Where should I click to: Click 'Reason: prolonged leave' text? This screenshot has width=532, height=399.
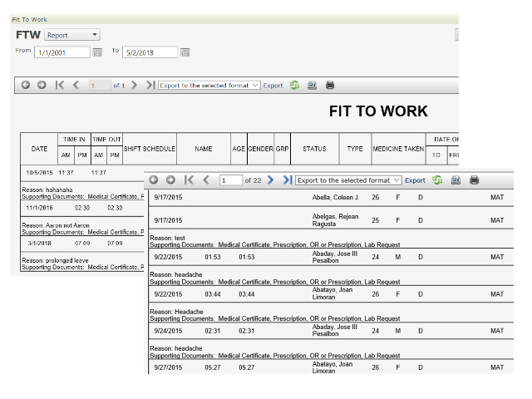point(55,260)
